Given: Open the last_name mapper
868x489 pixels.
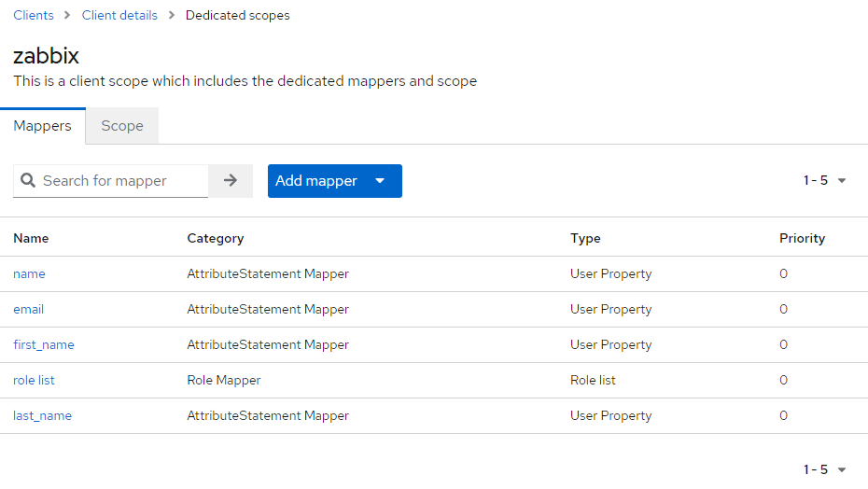Looking at the screenshot, I should (x=42, y=416).
